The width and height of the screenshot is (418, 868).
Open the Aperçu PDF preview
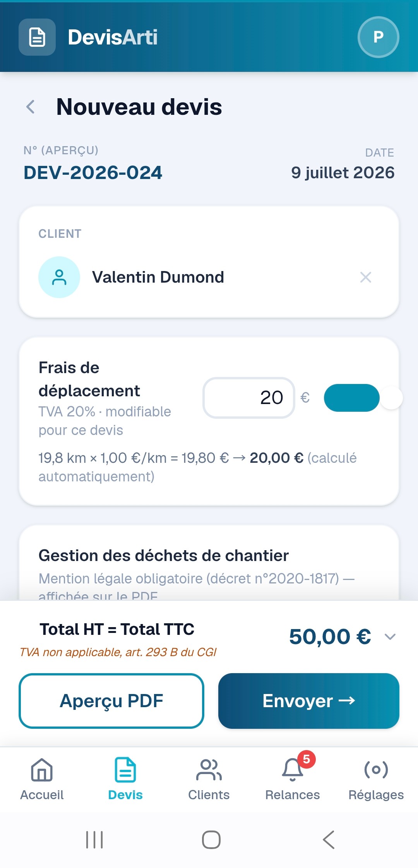(x=111, y=701)
